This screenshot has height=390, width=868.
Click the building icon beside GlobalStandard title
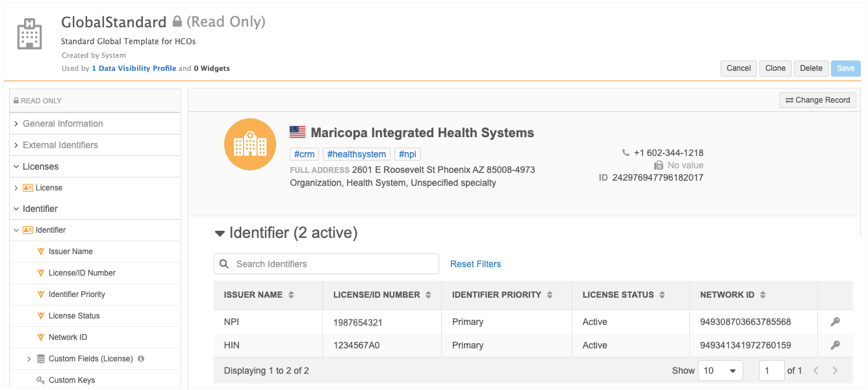[x=29, y=34]
